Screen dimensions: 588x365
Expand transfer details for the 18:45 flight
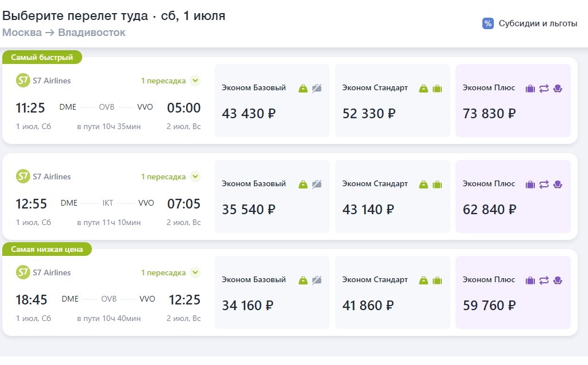(195, 272)
